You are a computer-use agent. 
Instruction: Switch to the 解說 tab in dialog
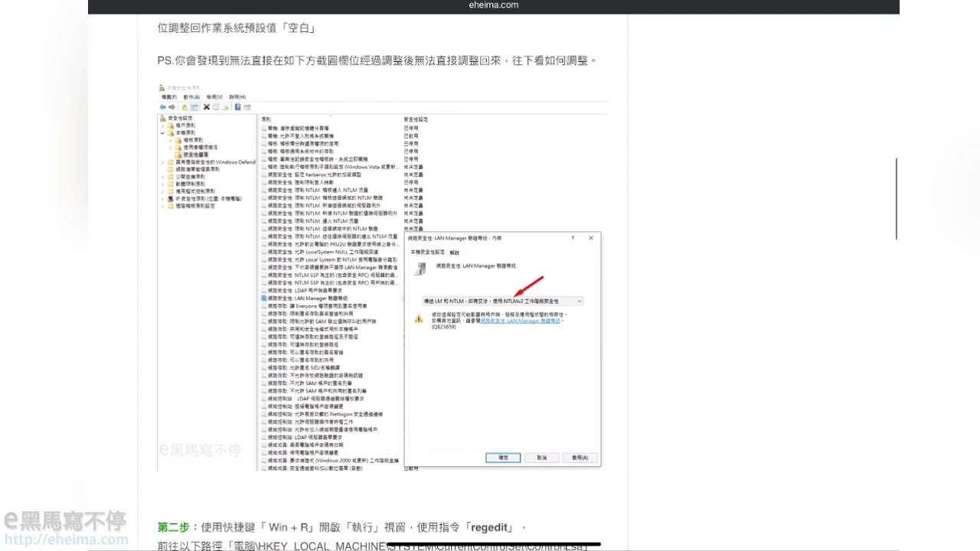click(x=455, y=253)
